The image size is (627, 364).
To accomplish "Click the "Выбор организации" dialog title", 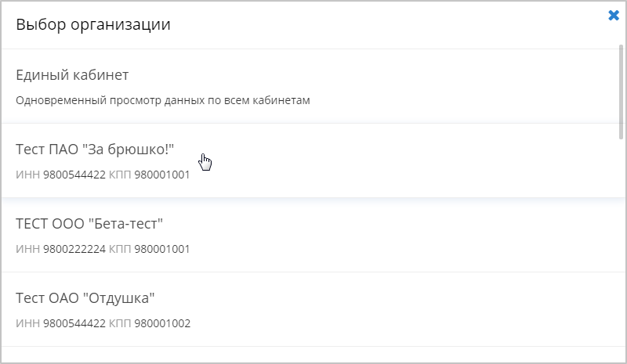I will [x=93, y=24].
